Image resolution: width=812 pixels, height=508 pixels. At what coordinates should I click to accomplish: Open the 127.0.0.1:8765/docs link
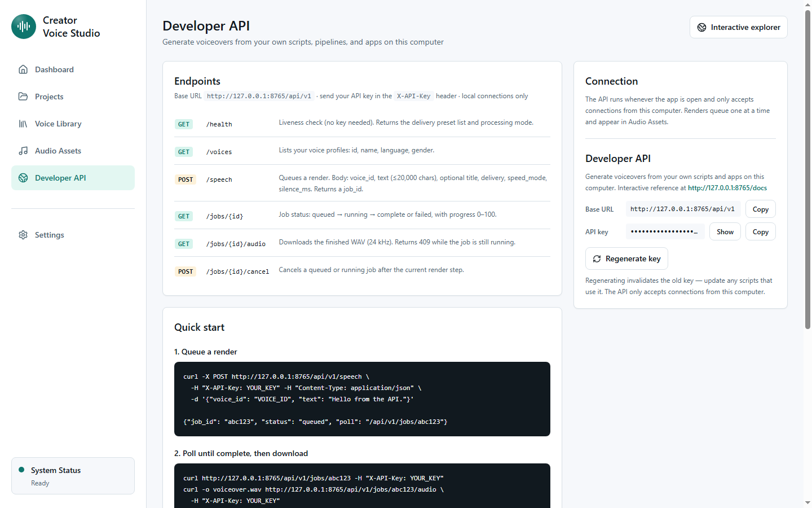tap(727, 188)
